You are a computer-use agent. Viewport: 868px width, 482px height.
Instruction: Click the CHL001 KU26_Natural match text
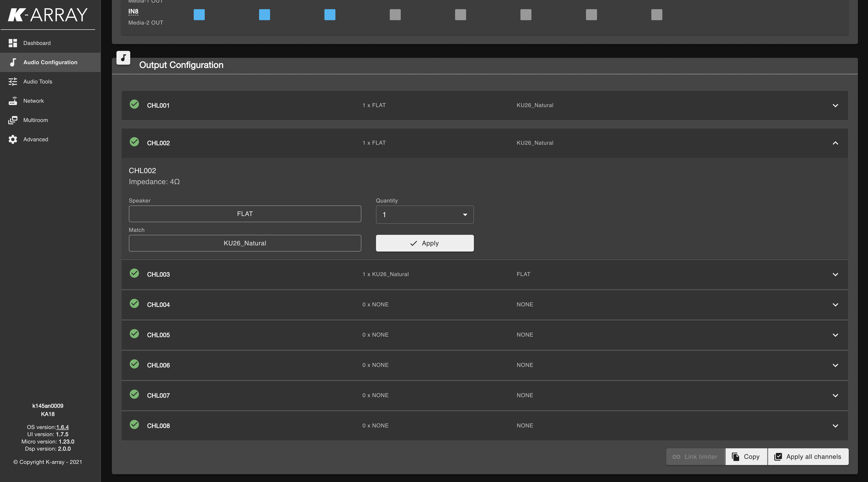click(x=535, y=105)
